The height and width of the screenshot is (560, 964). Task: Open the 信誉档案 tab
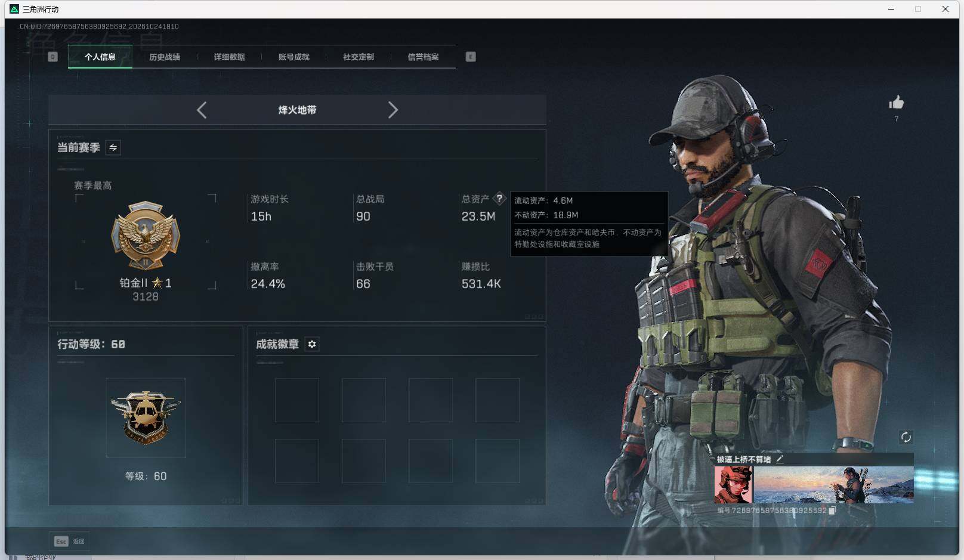423,57
